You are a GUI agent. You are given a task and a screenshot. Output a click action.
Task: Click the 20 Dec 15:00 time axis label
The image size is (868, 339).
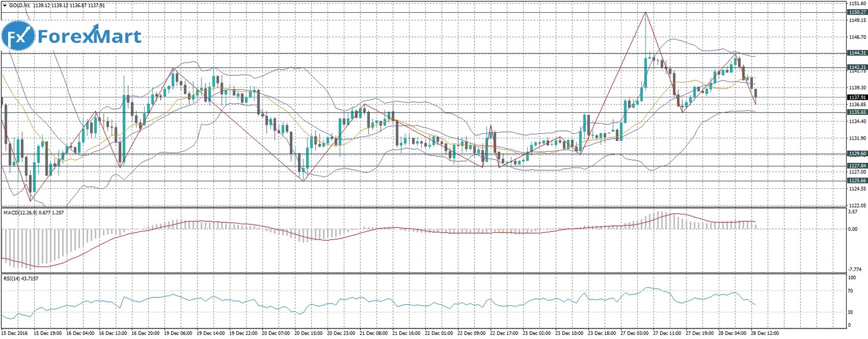310,334
